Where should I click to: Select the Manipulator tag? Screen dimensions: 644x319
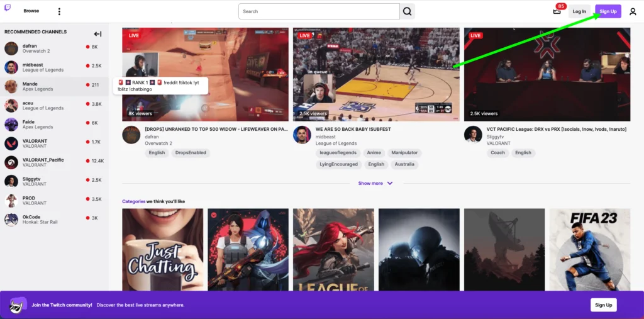point(404,153)
